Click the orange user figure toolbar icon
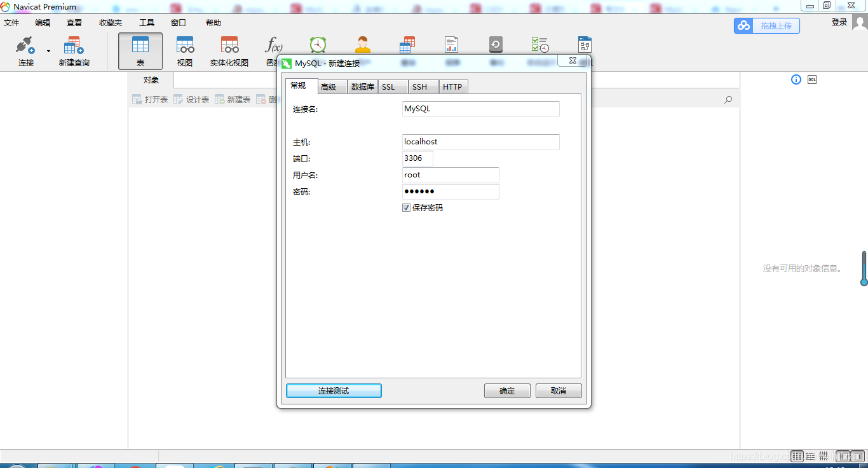 [x=363, y=45]
